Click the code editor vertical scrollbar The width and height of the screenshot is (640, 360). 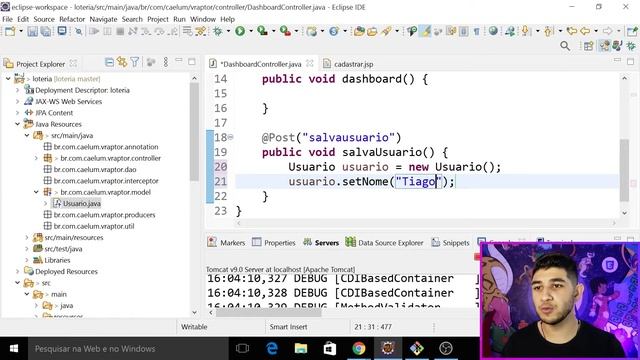point(624,169)
